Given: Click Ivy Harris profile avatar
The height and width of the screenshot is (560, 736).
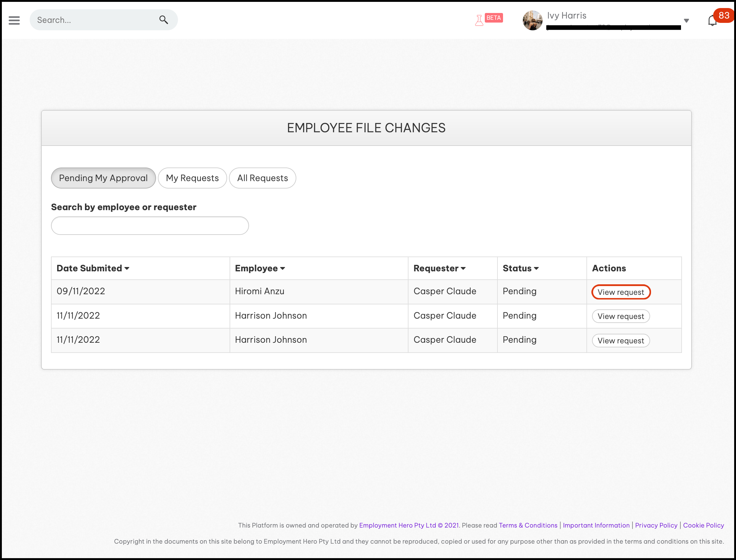Looking at the screenshot, I should 532,20.
